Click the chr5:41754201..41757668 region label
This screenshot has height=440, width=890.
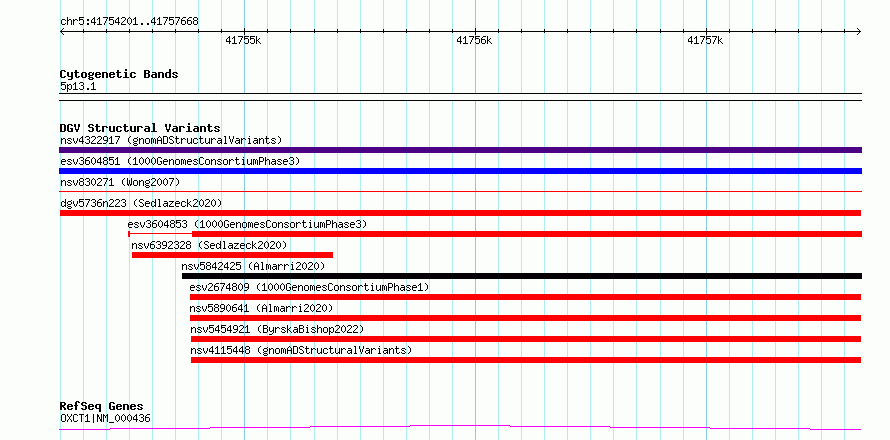129,21
